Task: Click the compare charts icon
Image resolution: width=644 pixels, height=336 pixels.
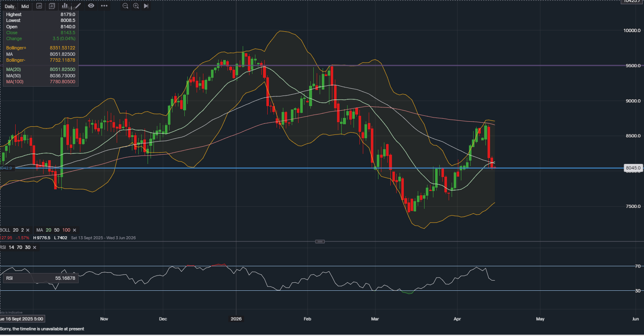Action: point(52,6)
